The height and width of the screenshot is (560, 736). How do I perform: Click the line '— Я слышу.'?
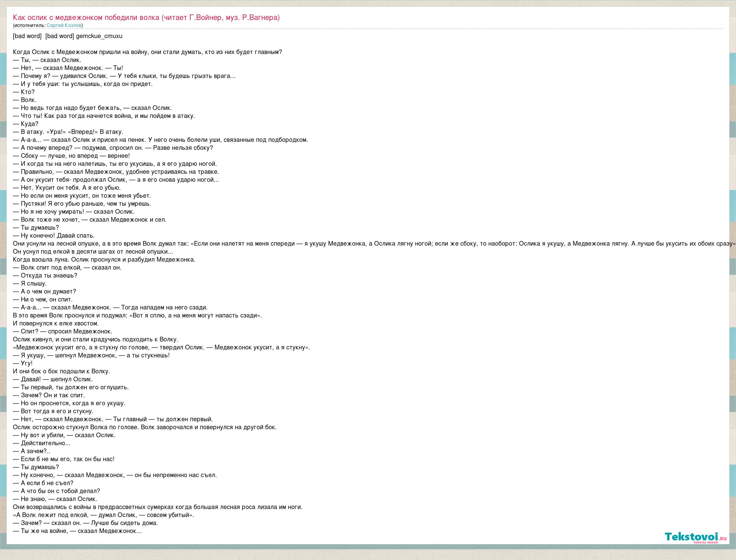tap(30, 284)
